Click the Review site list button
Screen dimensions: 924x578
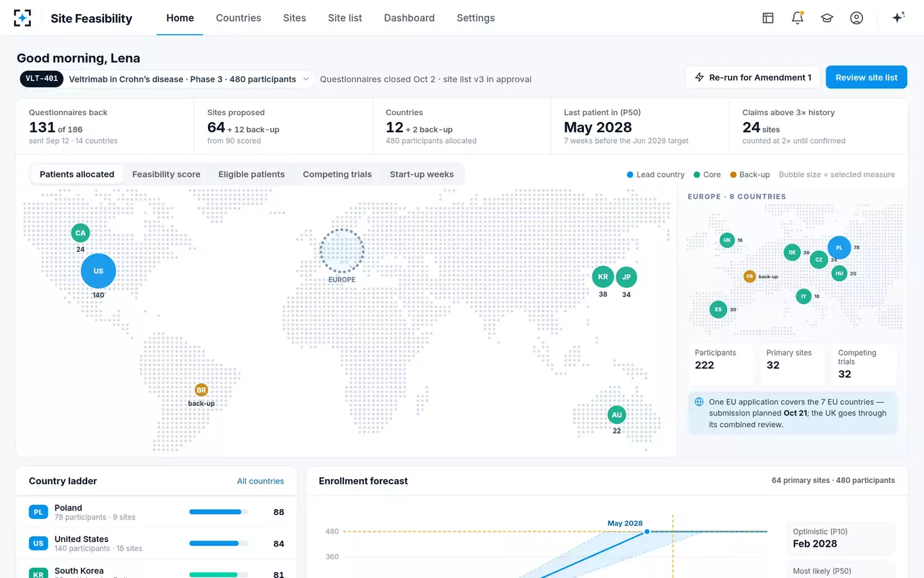[866, 77]
